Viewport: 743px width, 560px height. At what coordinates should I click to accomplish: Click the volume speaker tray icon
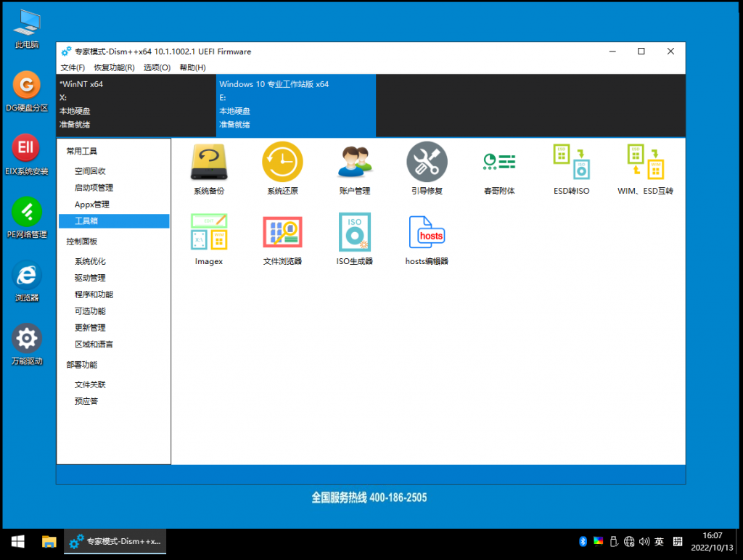click(644, 542)
